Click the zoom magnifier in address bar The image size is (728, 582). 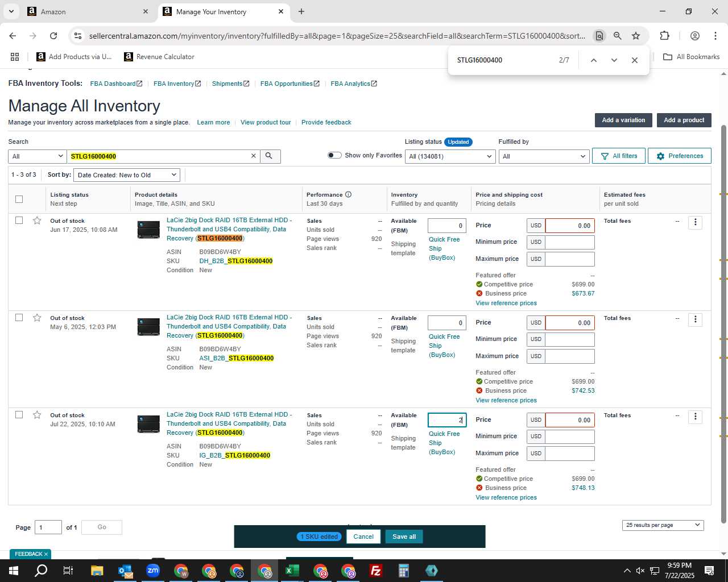[617, 36]
